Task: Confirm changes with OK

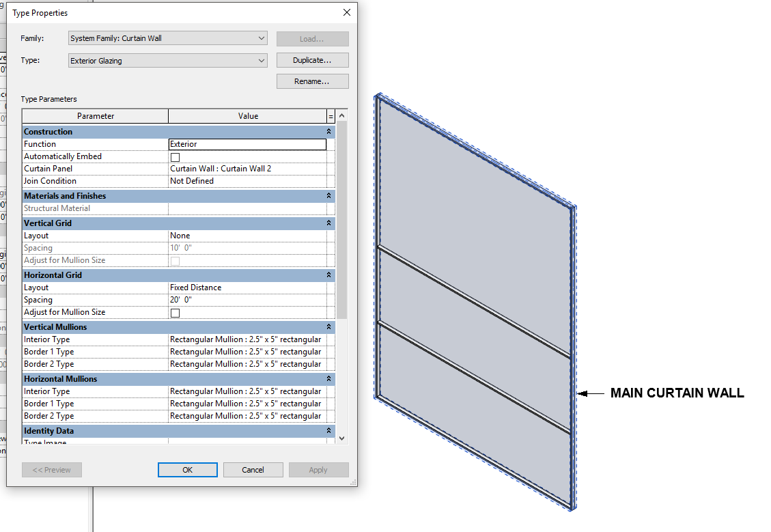Action: coord(187,470)
